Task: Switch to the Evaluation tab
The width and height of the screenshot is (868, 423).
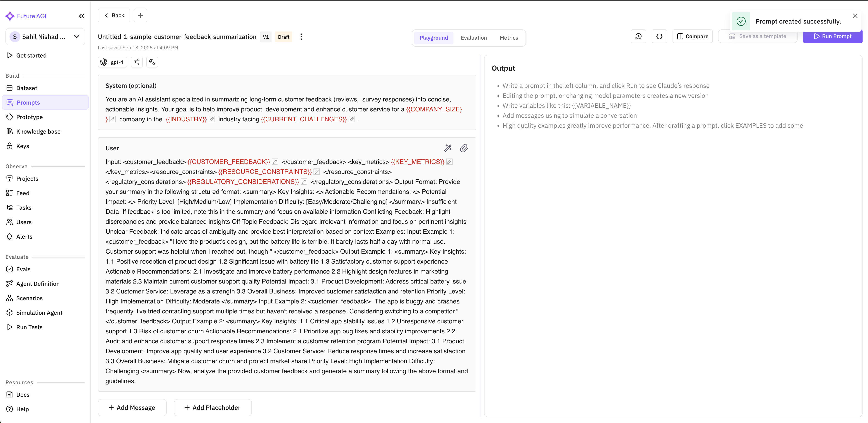Action: point(473,38)
